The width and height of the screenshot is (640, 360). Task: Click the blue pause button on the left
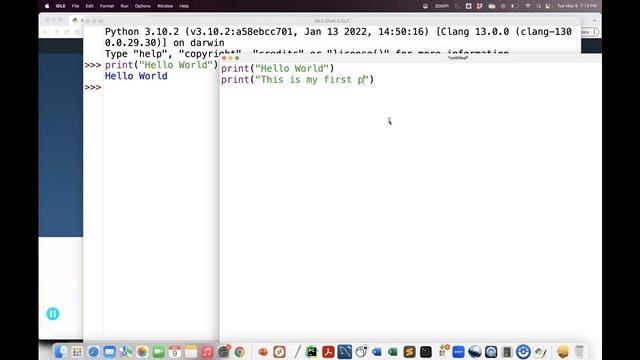(x=53, y=313)
